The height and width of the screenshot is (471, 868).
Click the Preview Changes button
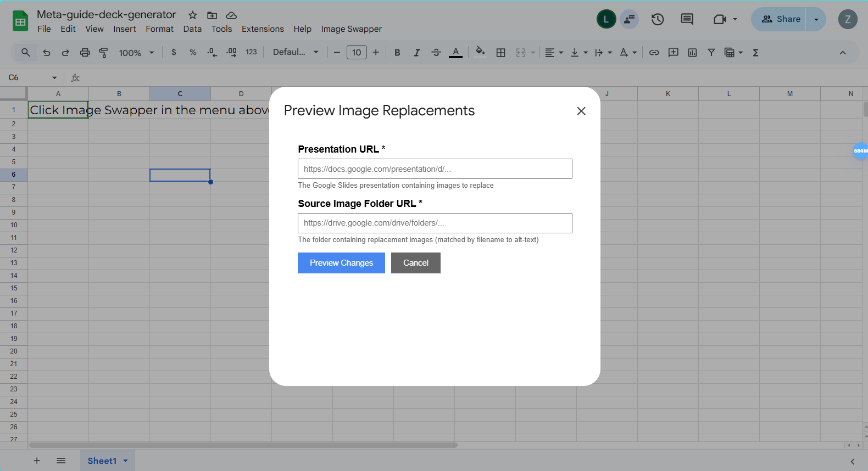[341, 263]
